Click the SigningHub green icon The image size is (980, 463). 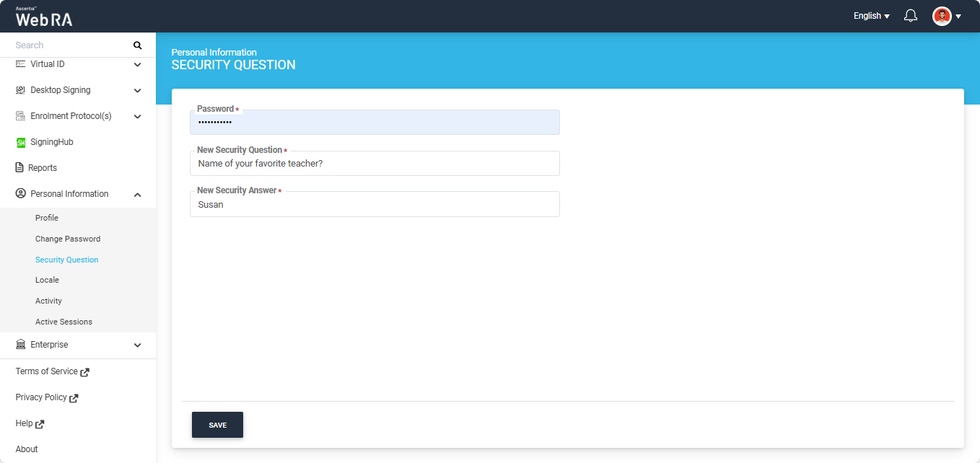coord(21,143)
